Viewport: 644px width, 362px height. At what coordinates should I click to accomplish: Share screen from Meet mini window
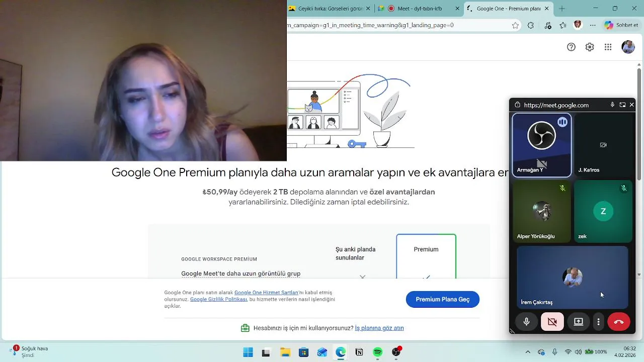pyautogui.click(x=579, y=322)
